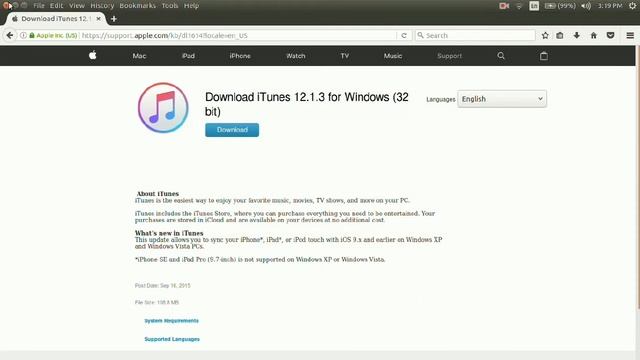Open a new tab with the plus button
This screenshot has height=360, width=640.
113,19
